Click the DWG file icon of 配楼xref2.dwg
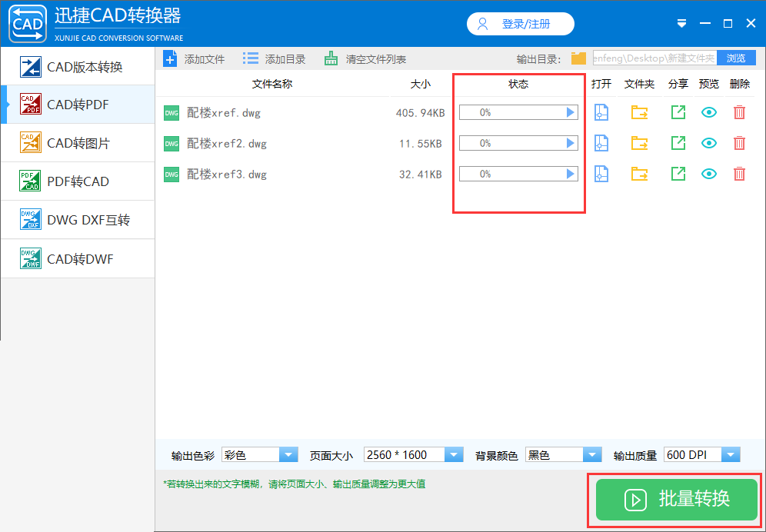 click(172, 144)
